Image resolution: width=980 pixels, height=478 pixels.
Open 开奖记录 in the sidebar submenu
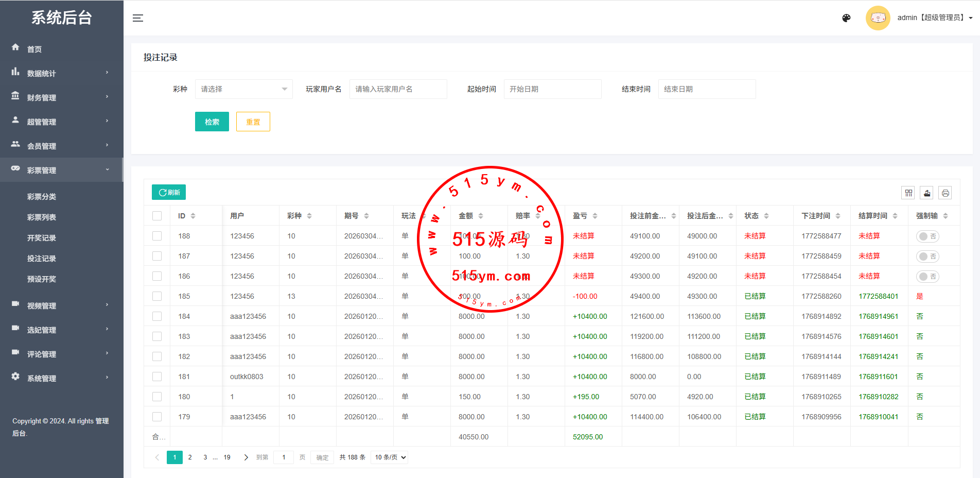coord(42,238)
